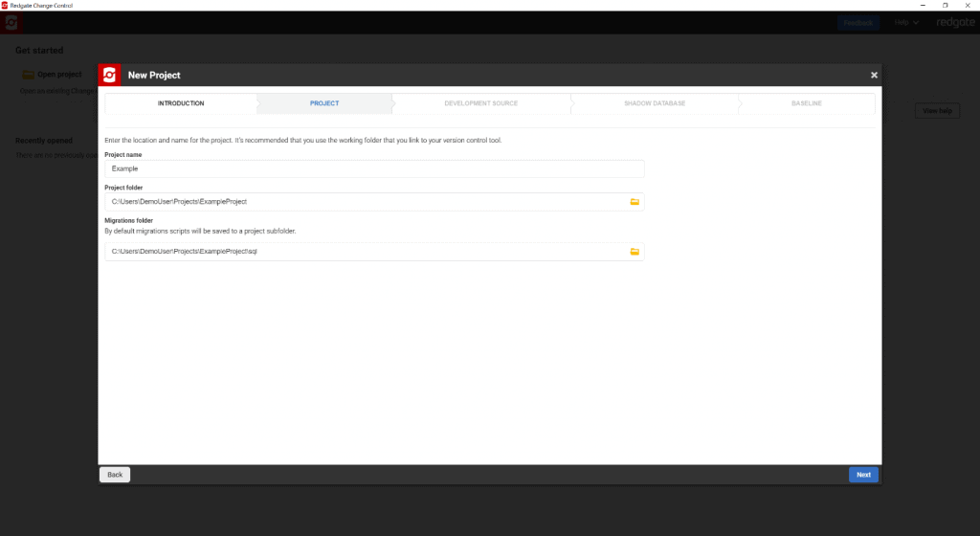This screenshot has width=980, height=536.
Task: Browse for the Project folder location
Action: click(634, 202)
